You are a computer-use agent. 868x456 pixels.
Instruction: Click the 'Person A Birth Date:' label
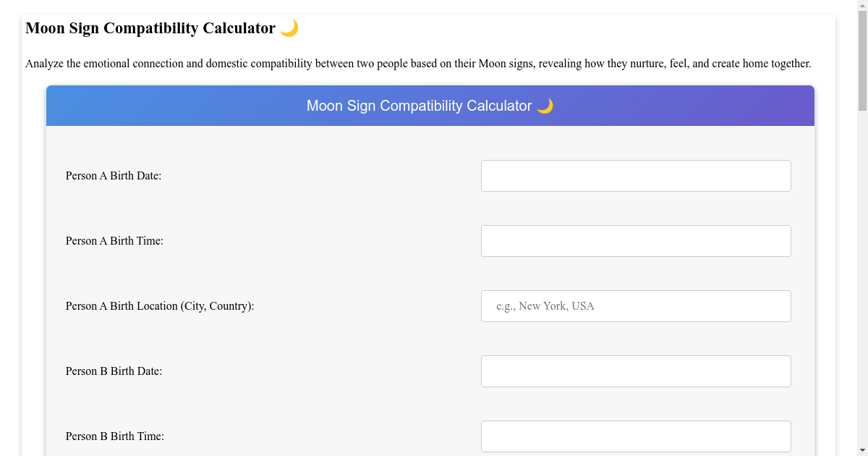pos(114,175)
